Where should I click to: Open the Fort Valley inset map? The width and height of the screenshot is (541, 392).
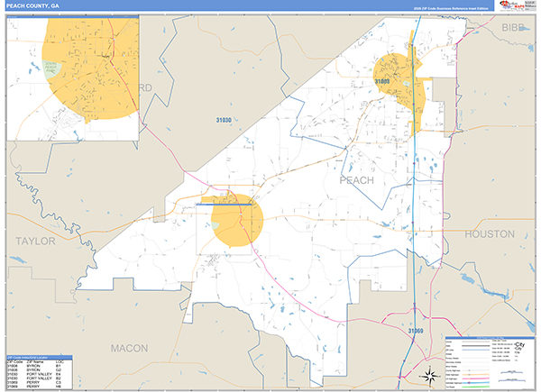(x=73, y=78)
